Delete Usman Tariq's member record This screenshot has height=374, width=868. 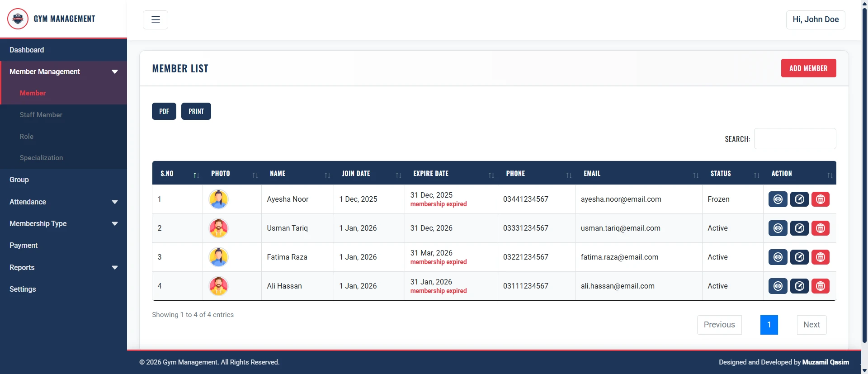(820, 228)
